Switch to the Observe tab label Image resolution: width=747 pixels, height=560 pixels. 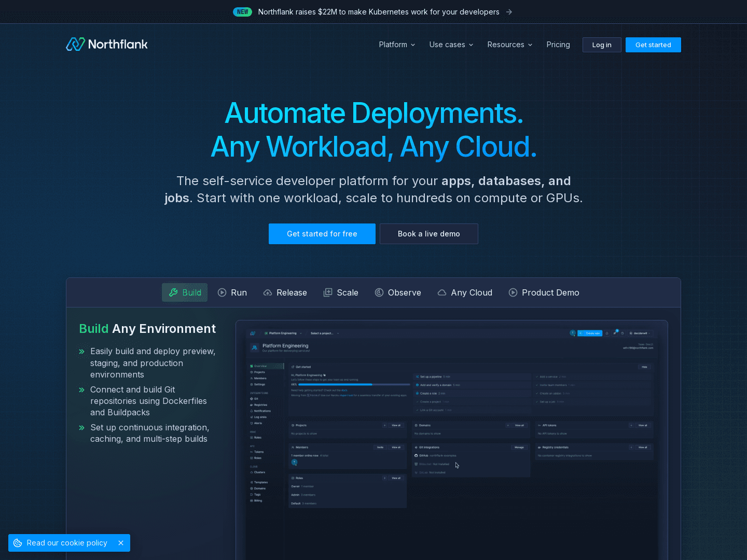point(405,292)
